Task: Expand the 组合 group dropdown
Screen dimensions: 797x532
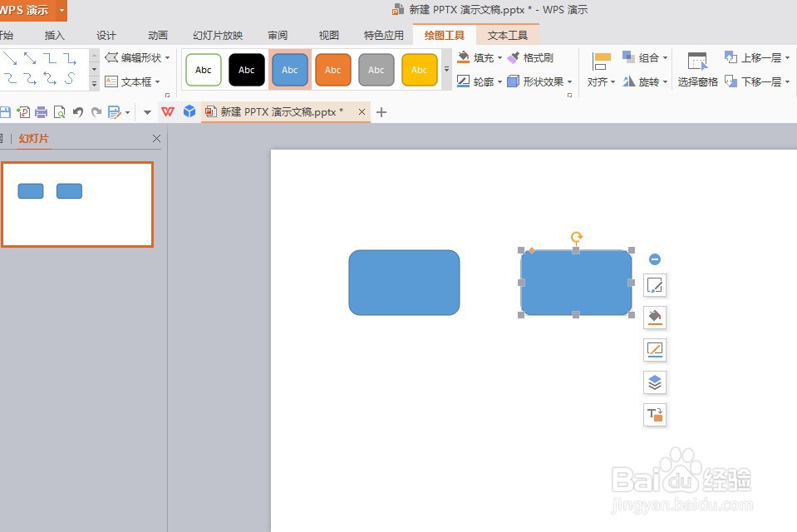Action: [665, 57]
